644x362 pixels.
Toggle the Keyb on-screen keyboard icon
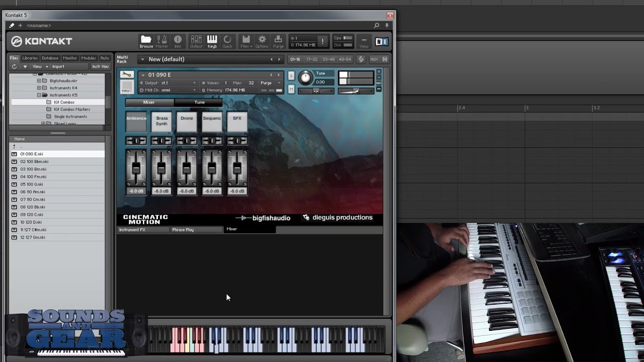212,41
